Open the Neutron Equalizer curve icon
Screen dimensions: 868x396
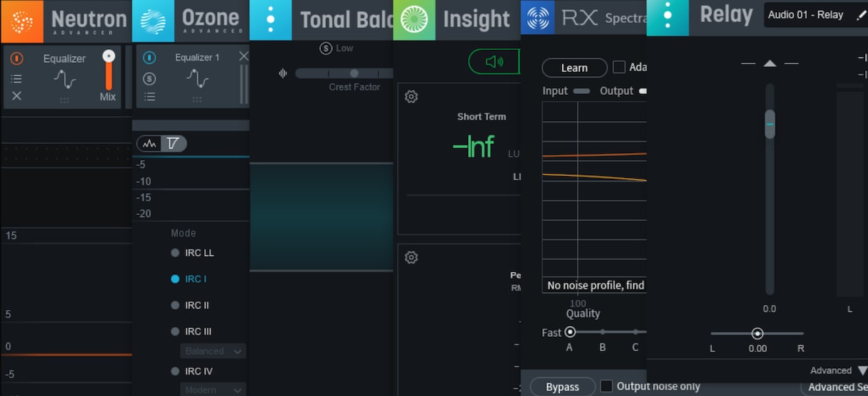pos(65,79)
